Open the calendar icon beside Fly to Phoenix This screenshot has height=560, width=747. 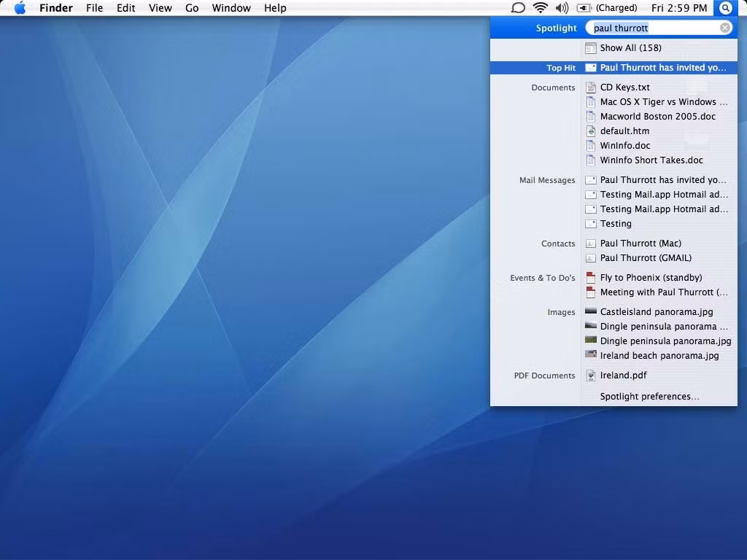pyautogui.click(x=591, y=277)
